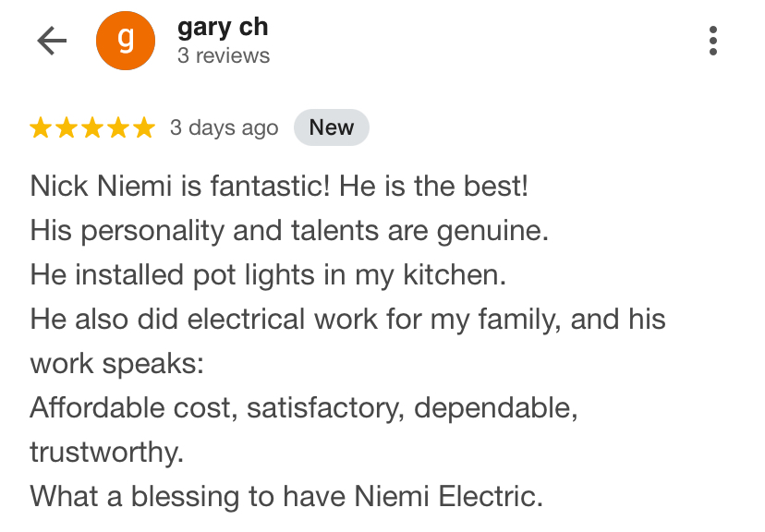The image size is (765, 532).
Task: Go back using the left arrow
Action: tap(52, 41)
